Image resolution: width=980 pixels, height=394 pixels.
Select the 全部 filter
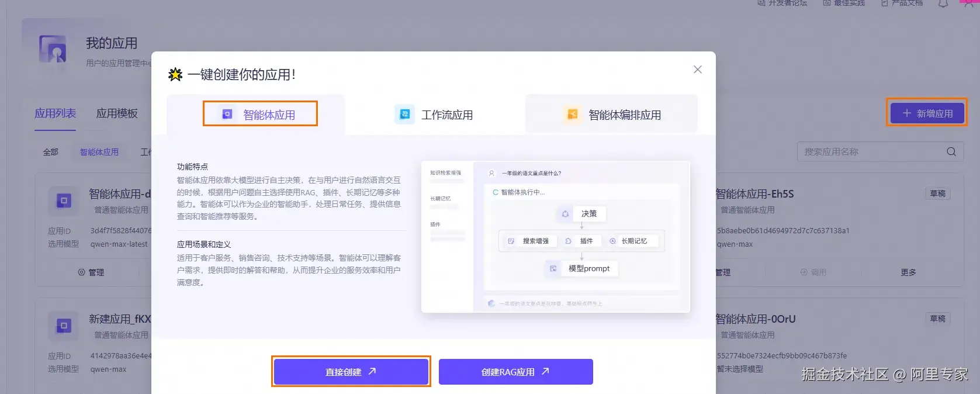[50, 152]
